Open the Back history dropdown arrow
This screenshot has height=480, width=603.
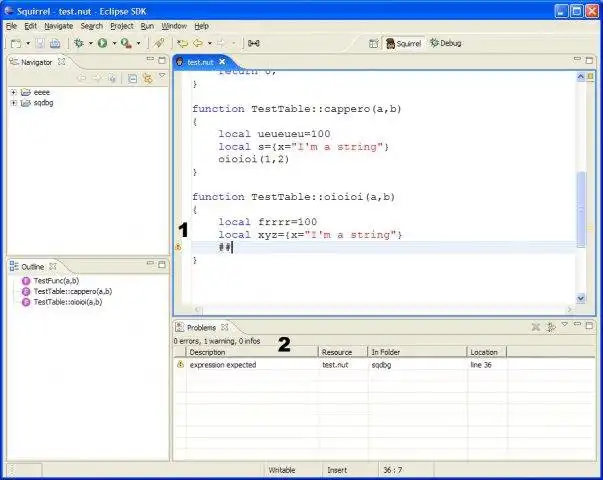(210, 43)
